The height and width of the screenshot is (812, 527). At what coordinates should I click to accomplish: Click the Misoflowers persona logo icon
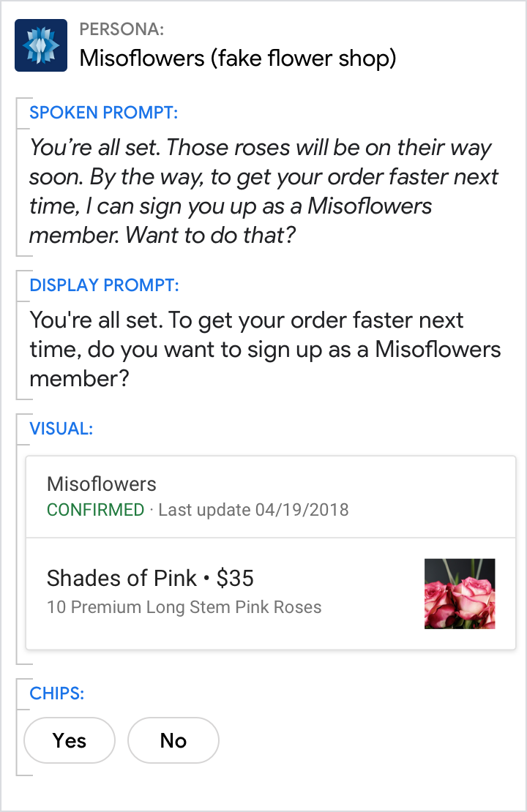(41, 45)
